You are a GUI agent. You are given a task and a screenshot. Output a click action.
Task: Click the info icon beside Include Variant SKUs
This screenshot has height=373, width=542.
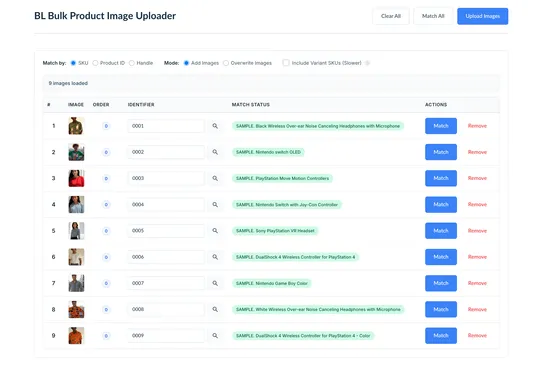point(367,63)
